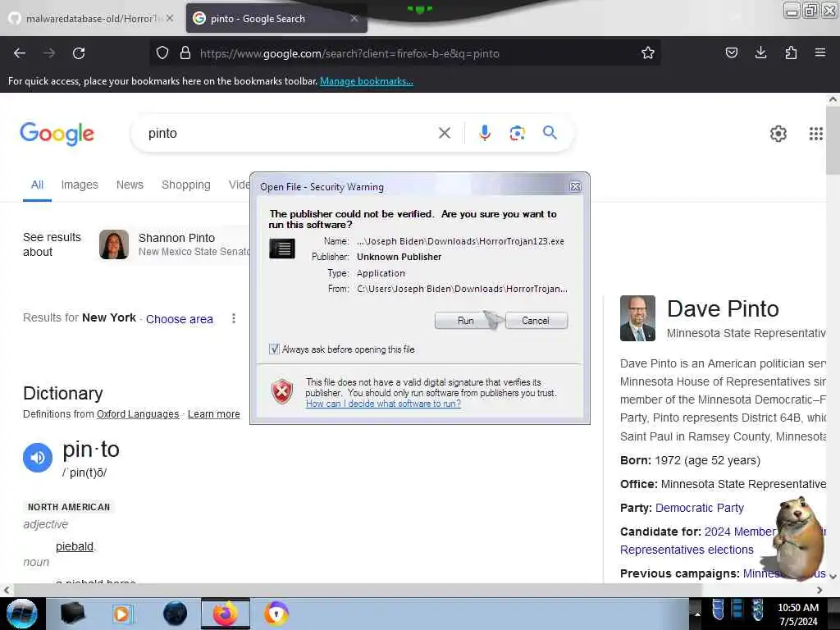Open the taskbar clock showing 10:50 AM
This screenshot has width=840, height=630.
coord(797,614)
